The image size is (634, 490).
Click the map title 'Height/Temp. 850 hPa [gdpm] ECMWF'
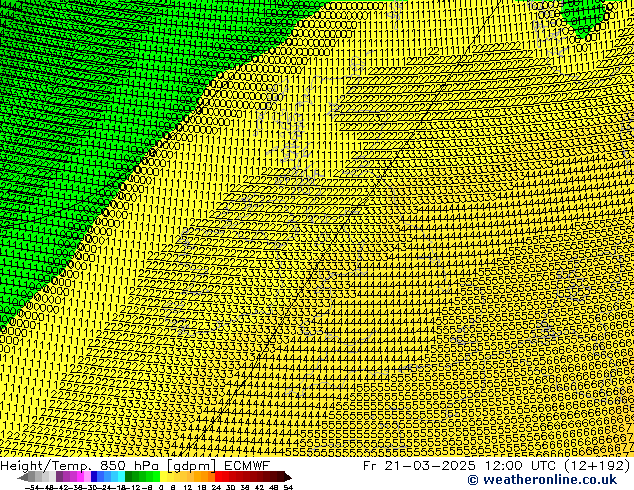[x=135, y=465]
